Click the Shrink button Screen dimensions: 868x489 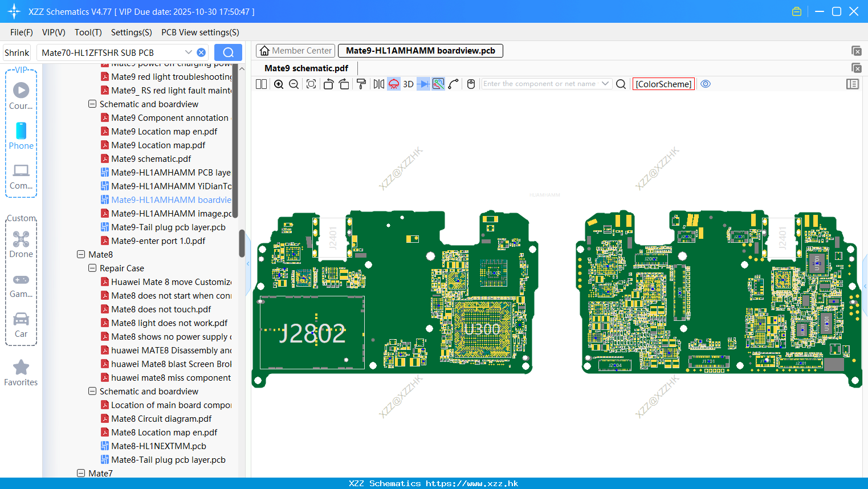coord(17,52)
